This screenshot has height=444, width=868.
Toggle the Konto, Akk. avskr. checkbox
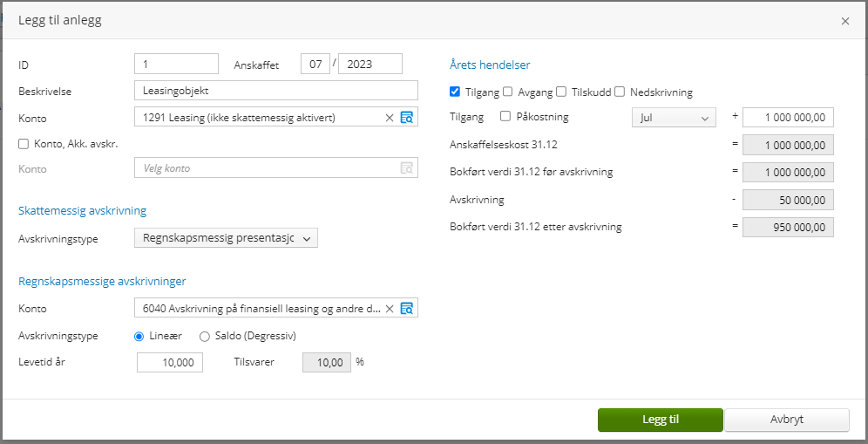click(24, 143)
